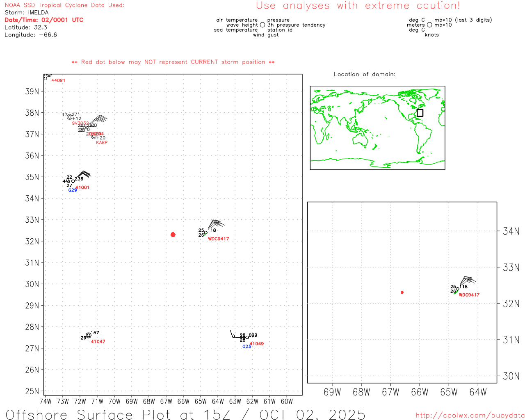Viewport: 525px width, 420px height.
Task: Click 'NOAA SSD Tropical Cyclone Data Used:' heading
Action: point(64,5)
